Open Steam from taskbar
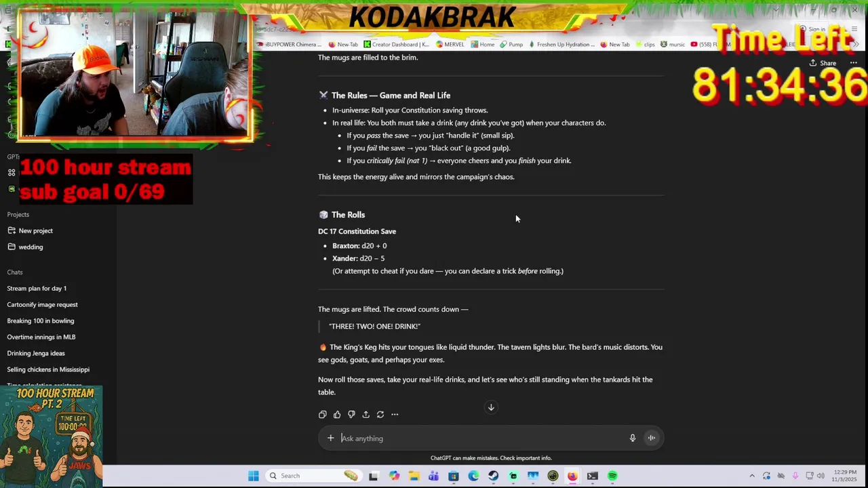Image resolution: width=868 pixels, height=488 pixels. (x=493, y=476)
